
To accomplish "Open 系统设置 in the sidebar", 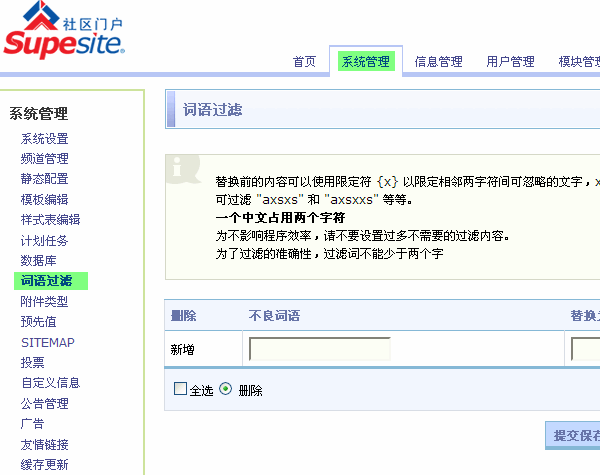I will click(x=45, y=139).
